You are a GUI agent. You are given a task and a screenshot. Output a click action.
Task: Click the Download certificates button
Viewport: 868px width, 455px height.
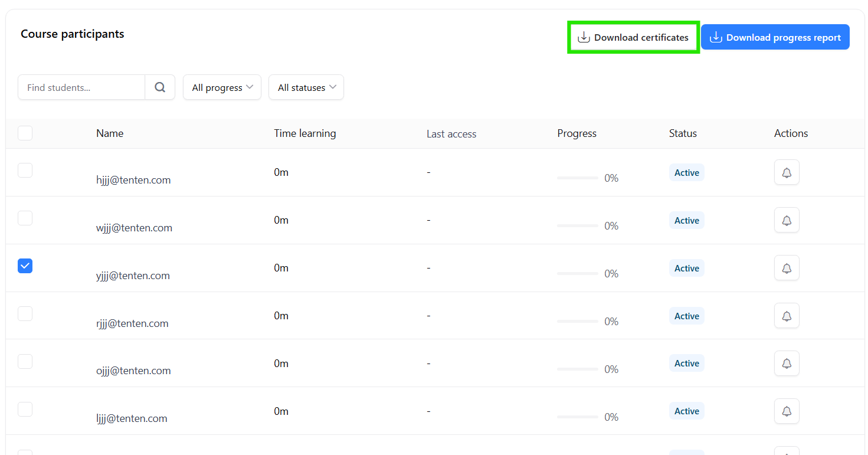pos(633,37)
